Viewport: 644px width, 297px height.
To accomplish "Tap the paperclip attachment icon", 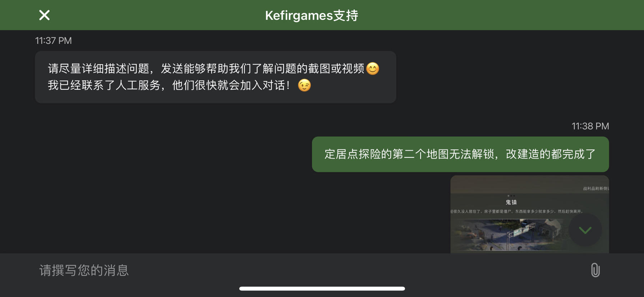I will coord(595,270).
